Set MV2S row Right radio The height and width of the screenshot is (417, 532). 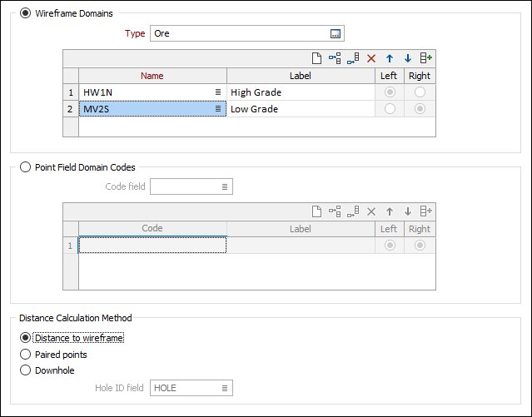point(420,108)
